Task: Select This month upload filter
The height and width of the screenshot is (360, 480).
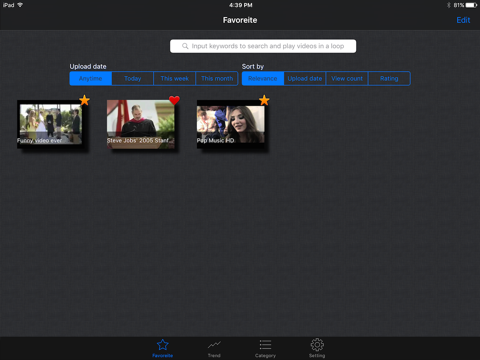Action: pyautogui.click(x=217, y=79)
